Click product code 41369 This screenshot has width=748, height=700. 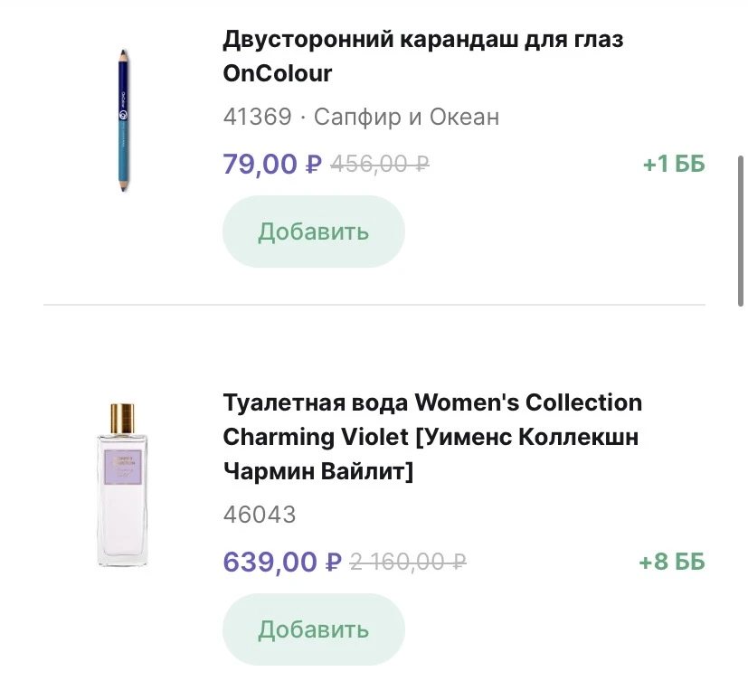[257, 118]
